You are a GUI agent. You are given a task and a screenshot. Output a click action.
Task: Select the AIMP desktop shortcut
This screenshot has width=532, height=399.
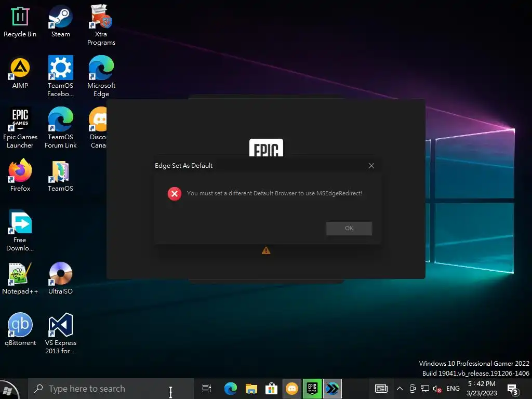coord(20,73)
